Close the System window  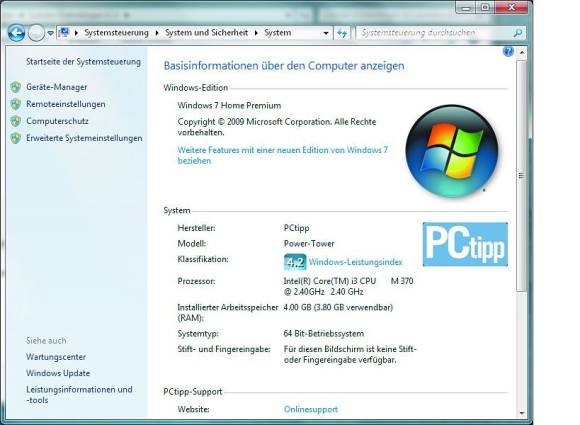tap(512, 7)
